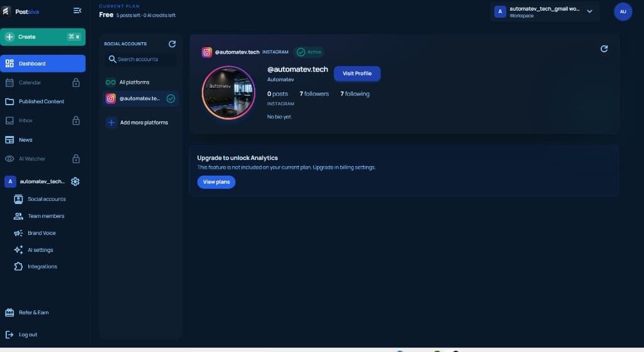Click the AI settings sparkle icon
Viewport: 644px width, 352px height.
(x=18, y=250)
